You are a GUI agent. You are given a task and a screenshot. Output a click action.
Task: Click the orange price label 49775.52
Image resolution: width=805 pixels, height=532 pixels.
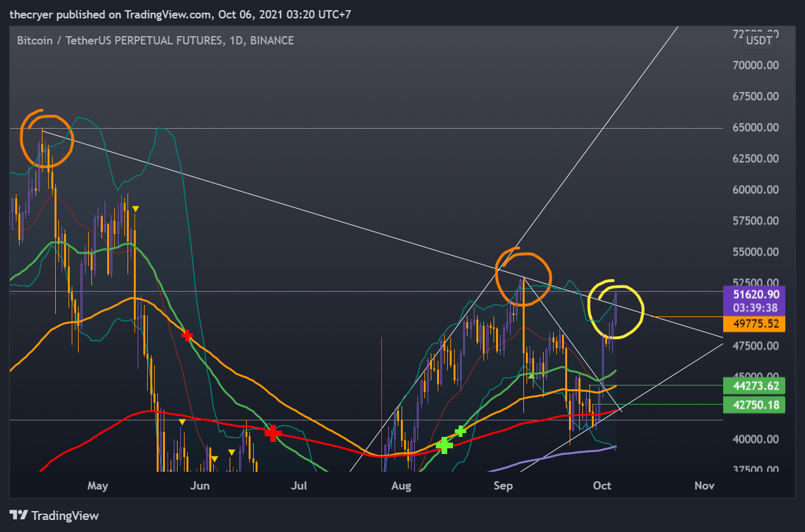[x=754, y=324]
